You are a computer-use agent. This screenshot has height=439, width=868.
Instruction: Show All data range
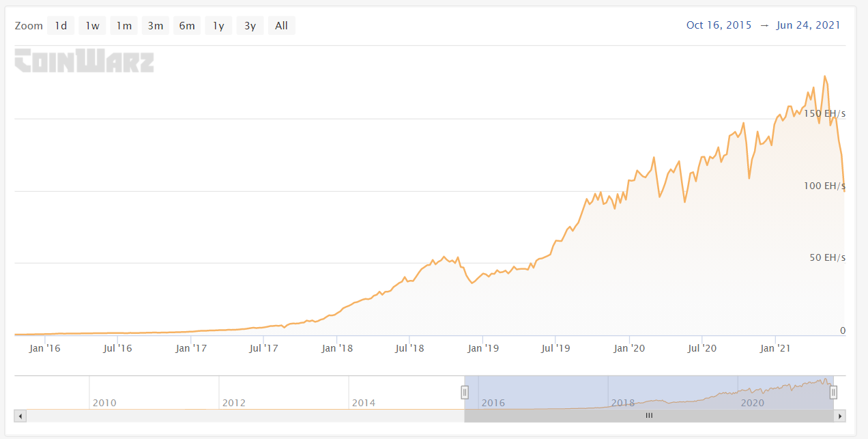(x=282, y=26)
